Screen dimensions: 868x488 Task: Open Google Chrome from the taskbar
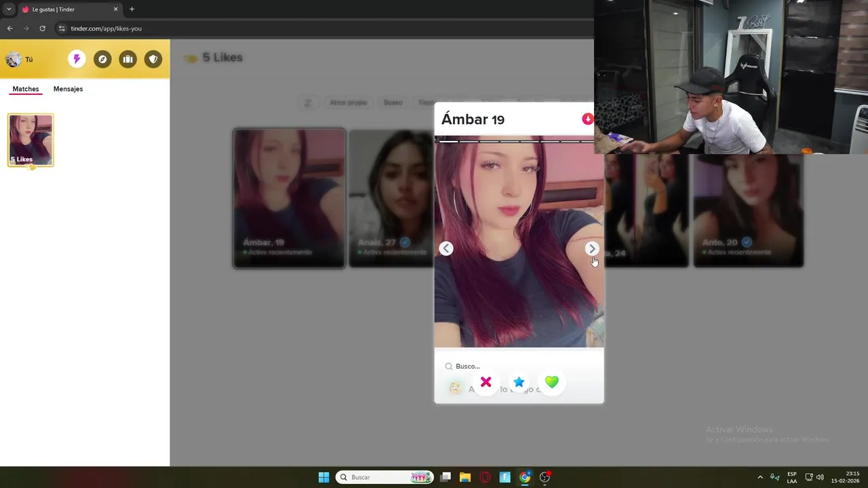[525, 477]
